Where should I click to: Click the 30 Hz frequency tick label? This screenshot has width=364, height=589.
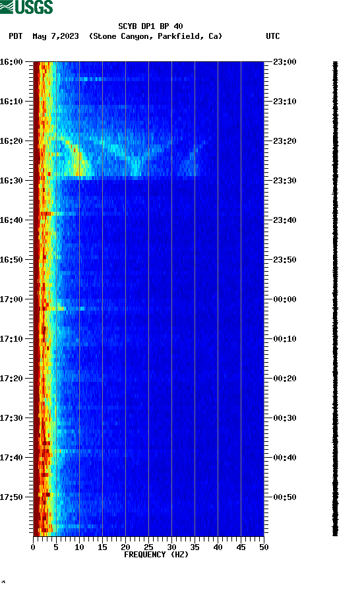171,547
